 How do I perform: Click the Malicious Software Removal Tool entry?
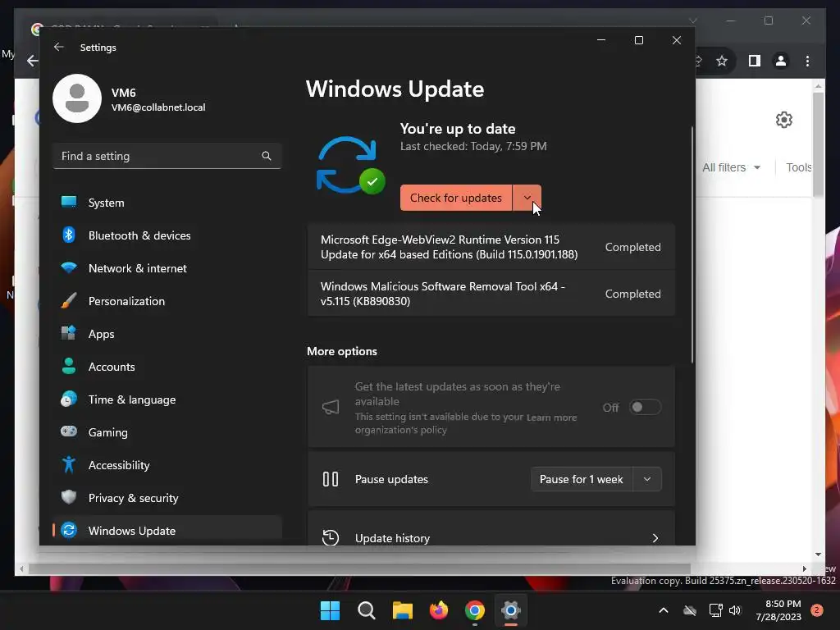point(491,294)
